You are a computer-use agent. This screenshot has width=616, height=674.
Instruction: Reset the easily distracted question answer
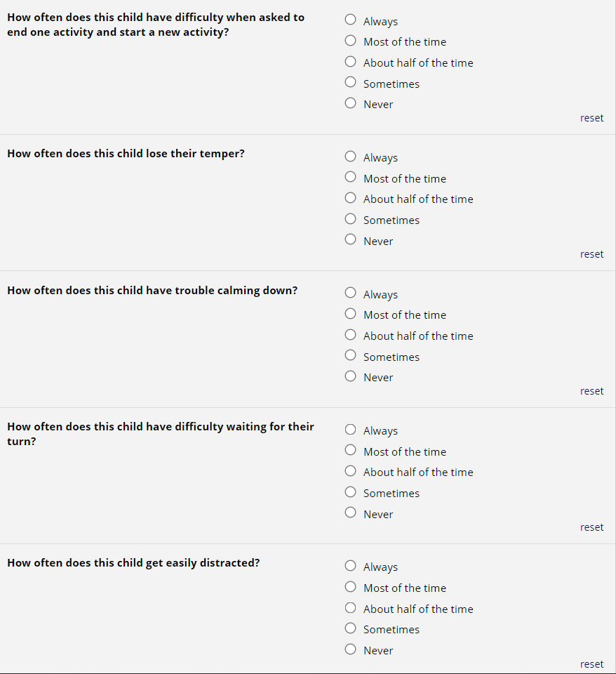[591, 664]
